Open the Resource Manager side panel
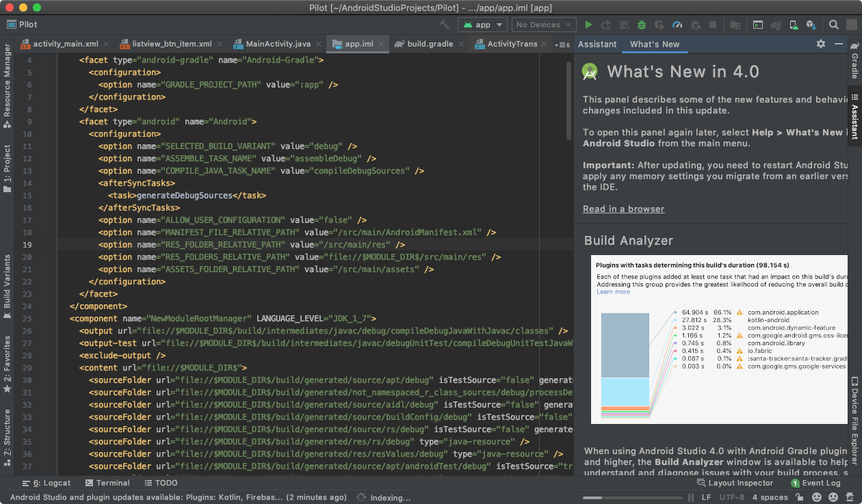 (x=7, y=86)
